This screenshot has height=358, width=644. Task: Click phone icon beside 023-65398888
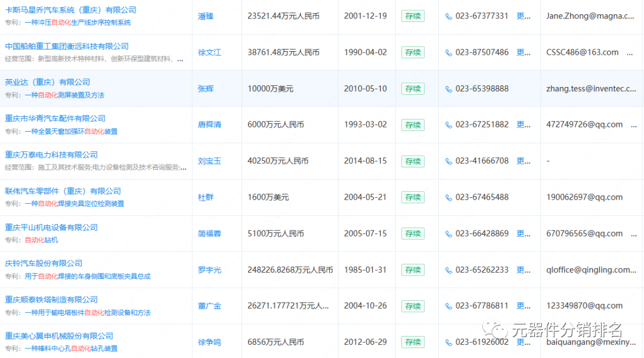pyautogui.click(x=448, y=89)
